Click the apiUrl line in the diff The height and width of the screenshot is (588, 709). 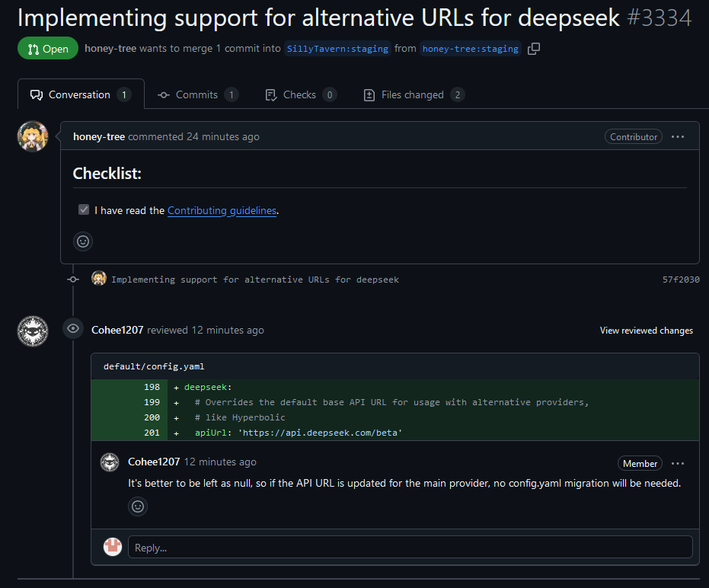[x=395, y=433]
